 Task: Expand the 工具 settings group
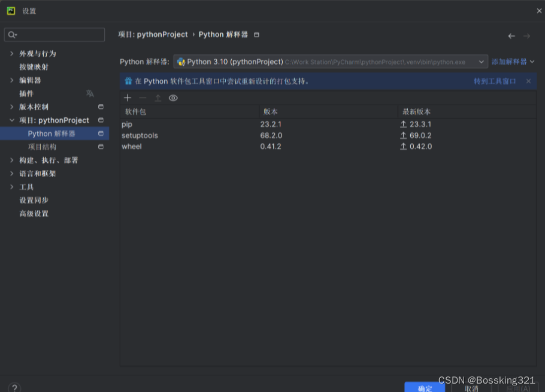pyautogui.click(x=12, y=187)
